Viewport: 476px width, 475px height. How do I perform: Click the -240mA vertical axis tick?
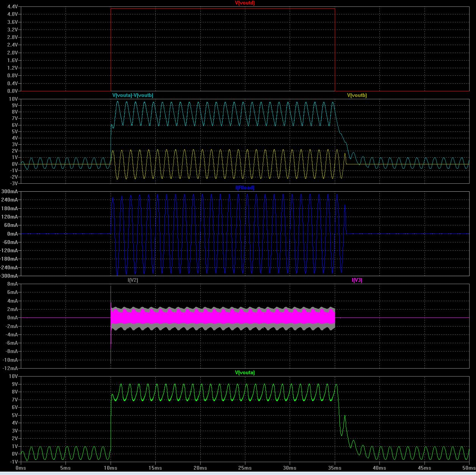tap(9, 267)
